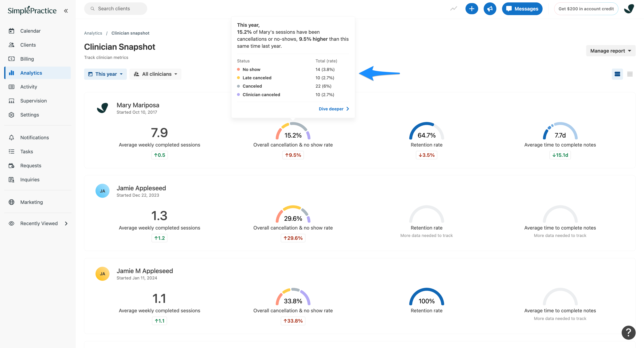The height and width of the screenshot is (348, 644).
Task: Click the Analytics breadcrumb link
Action: pos(93,33)
